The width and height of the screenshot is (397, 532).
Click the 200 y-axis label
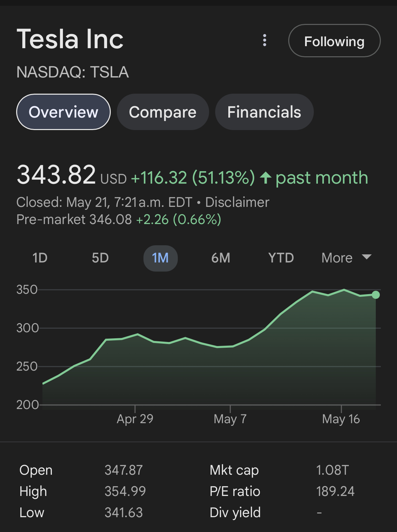28,405
